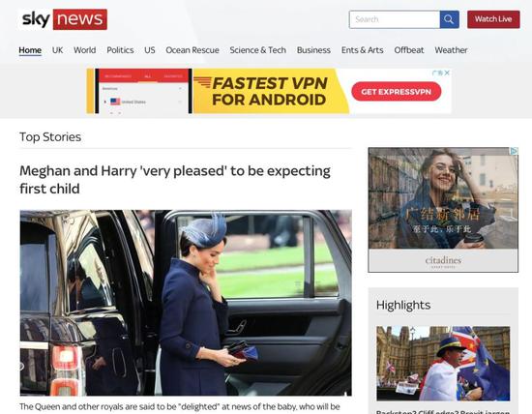Click the Sky News logo
This screenshot has height=414, width=532.
(x=63, y=19)
